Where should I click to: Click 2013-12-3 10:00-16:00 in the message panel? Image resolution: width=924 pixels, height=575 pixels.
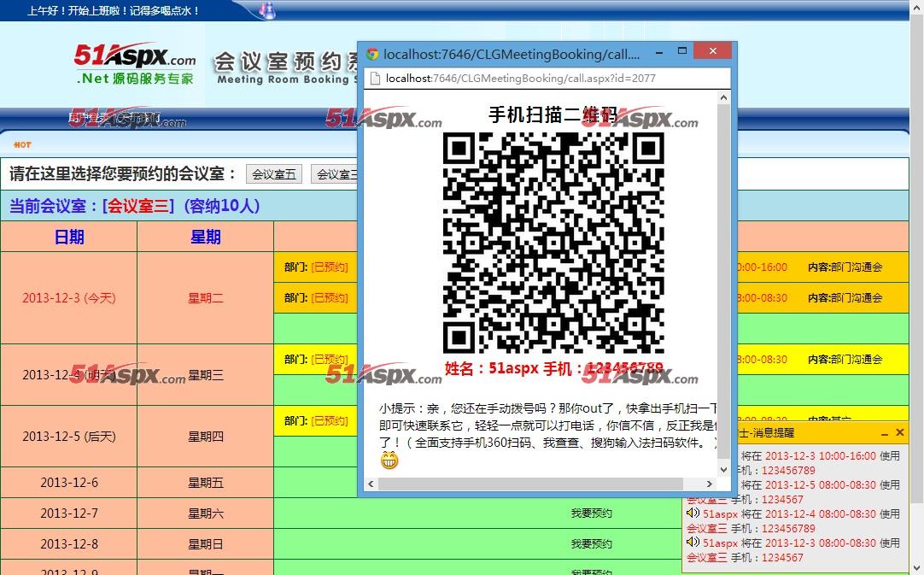point(821,456)
